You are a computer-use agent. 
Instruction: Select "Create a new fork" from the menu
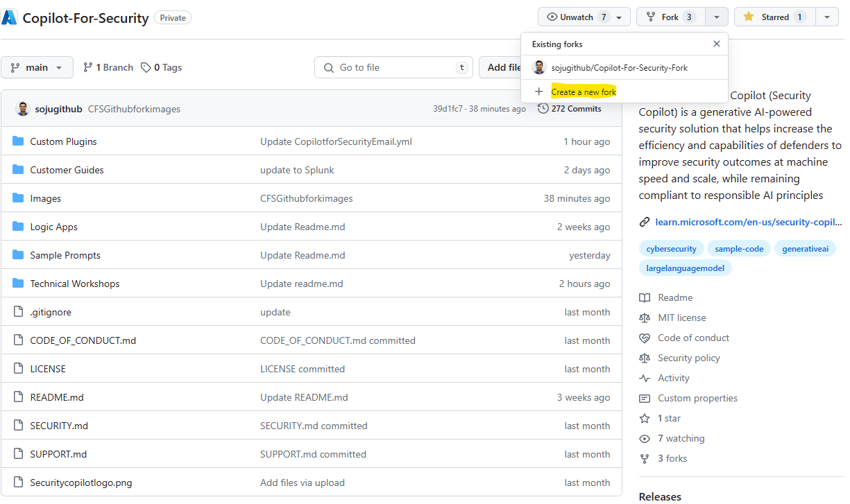(583, 91)
